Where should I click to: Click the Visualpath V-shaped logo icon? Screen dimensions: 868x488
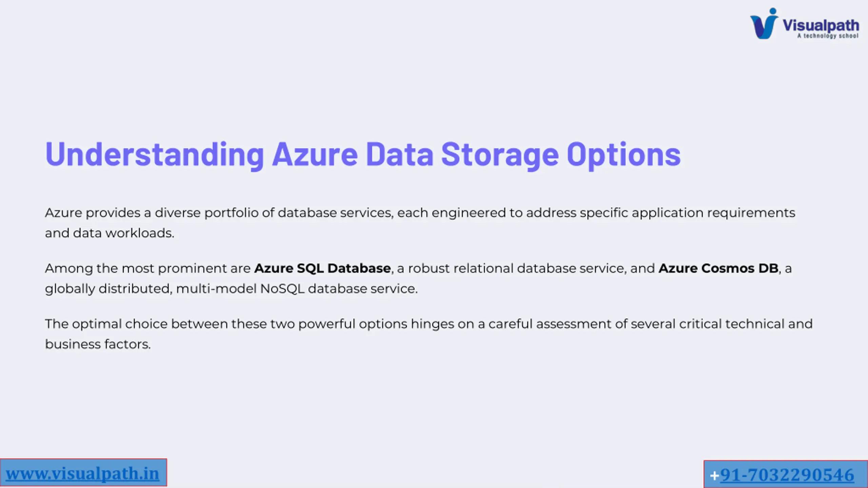point(764,24)
